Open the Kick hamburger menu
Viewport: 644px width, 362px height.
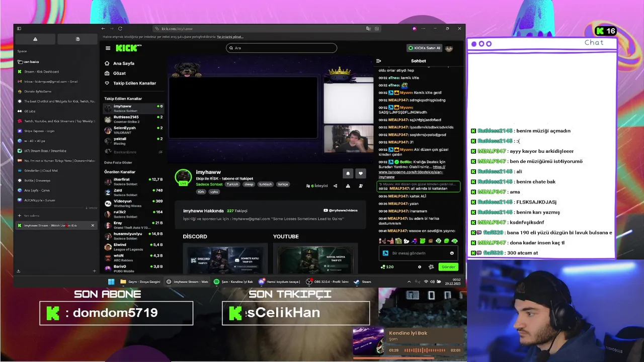(108, 48)
